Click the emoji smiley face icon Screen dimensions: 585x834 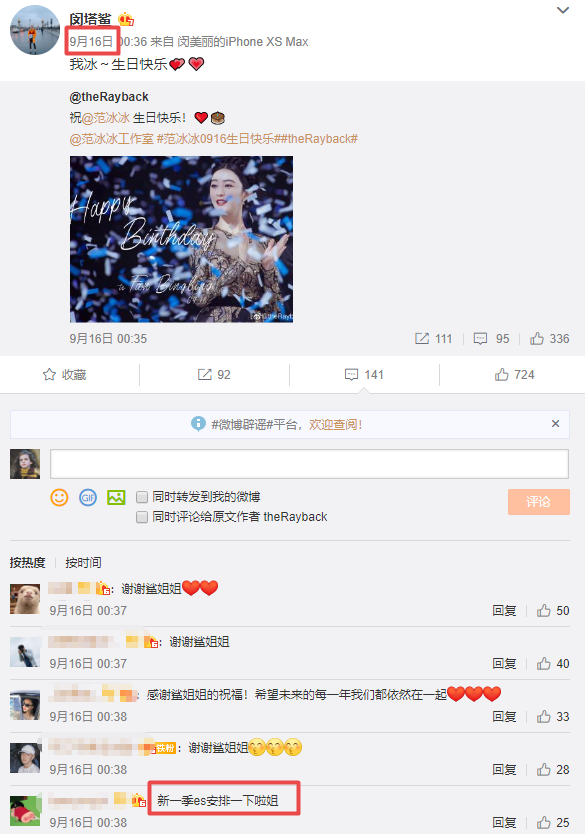pyautogui.click(x=59, y=497)
